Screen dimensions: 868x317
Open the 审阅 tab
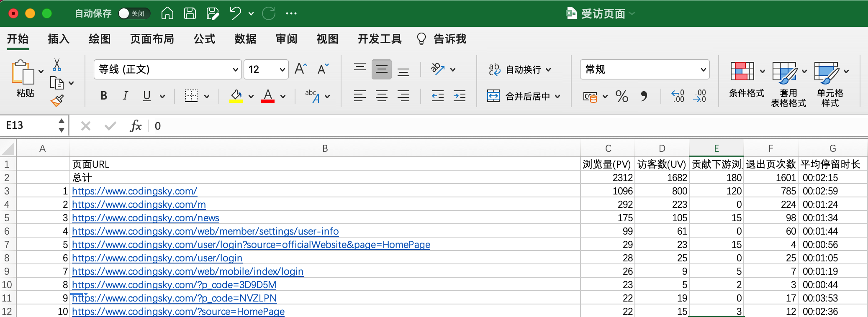(x=286, y=39)
